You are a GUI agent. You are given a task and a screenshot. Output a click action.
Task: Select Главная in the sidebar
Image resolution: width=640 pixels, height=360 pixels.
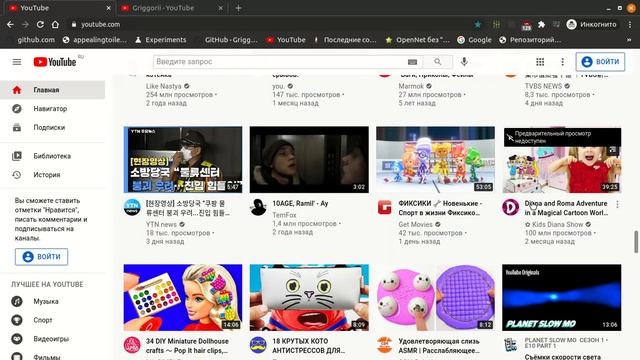[52, 90]
